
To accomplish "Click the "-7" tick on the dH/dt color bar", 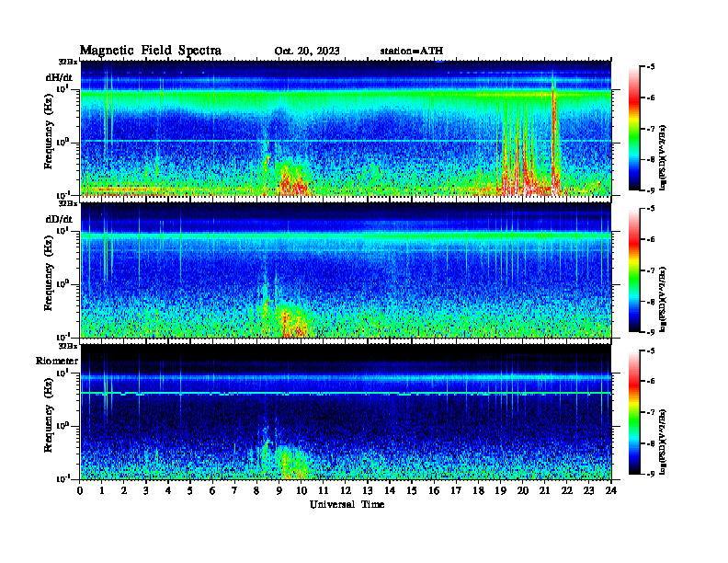I will 651,129.
